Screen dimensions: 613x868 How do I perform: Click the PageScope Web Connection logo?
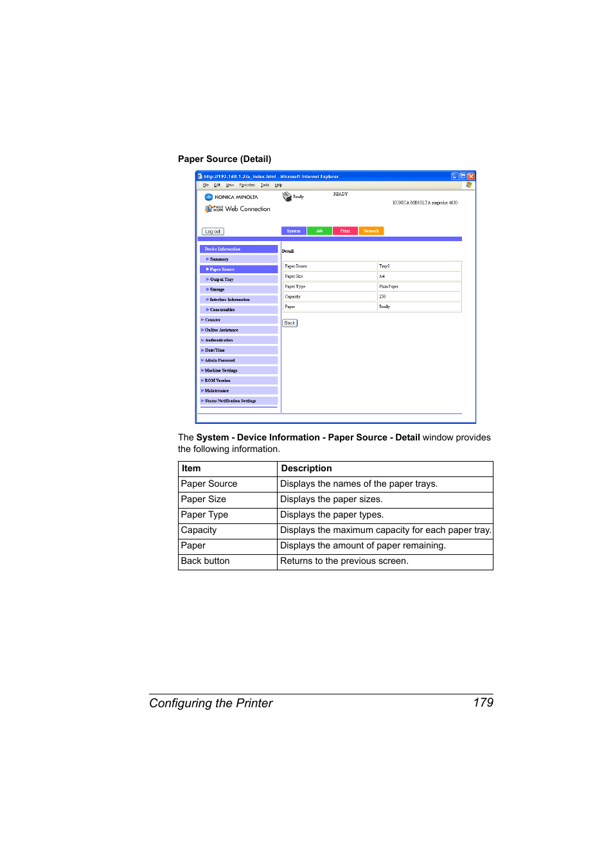(x=238, y=209)
